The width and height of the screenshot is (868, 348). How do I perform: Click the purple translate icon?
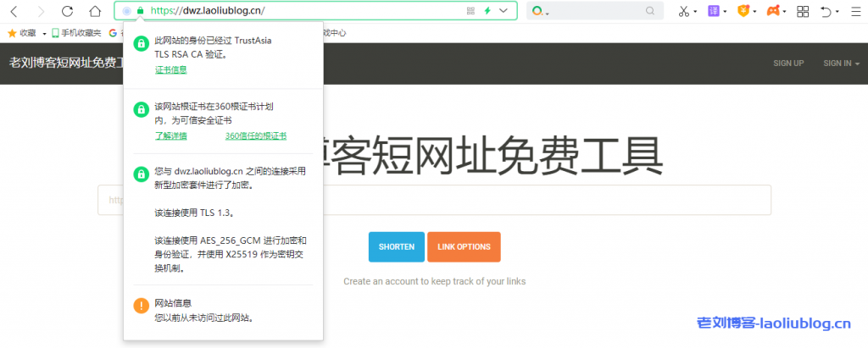click(x=714, y=11)
